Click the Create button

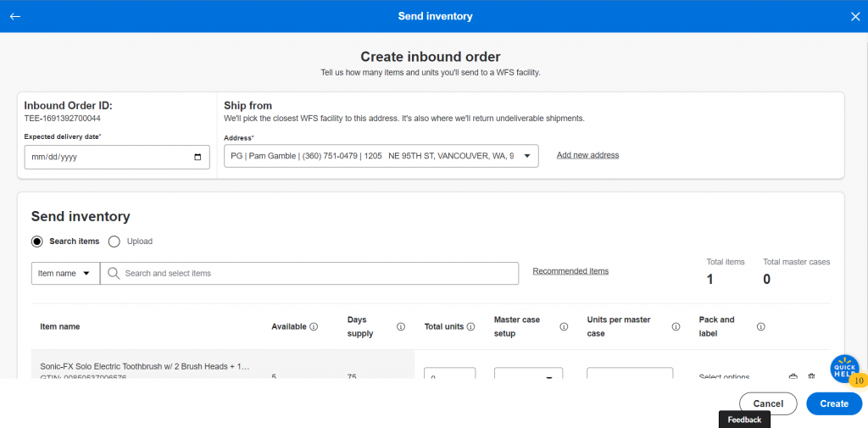[834, 403]
